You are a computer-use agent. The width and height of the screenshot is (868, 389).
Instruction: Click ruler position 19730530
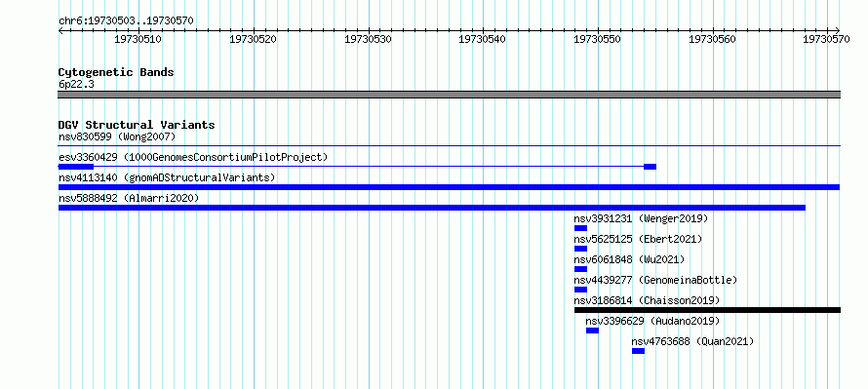368,39
